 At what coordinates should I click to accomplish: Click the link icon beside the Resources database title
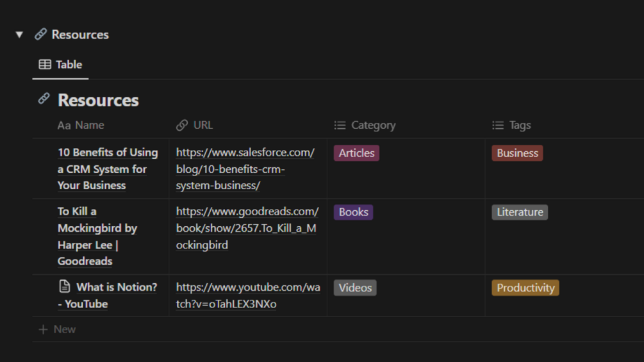tap(44, 99)
